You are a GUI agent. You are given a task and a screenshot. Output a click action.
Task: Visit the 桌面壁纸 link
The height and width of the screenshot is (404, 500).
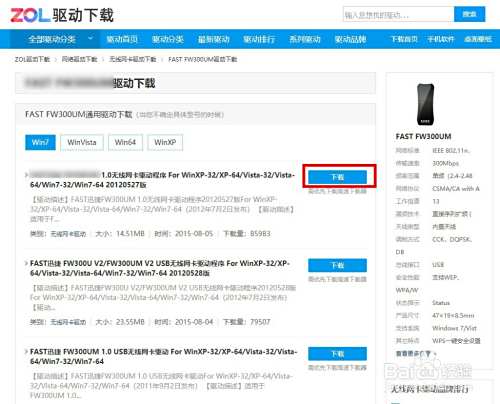pyautogui.click(x=478, y=39)
